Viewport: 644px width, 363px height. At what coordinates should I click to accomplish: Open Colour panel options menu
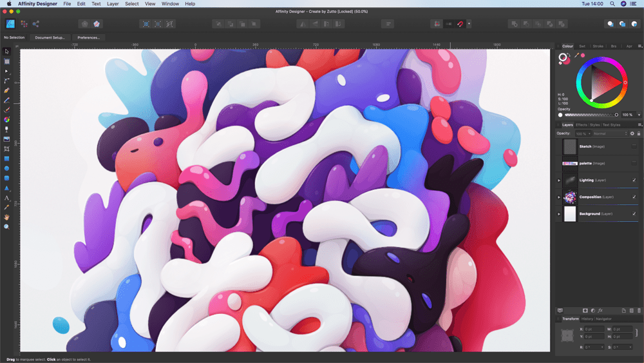pos(640,46)
